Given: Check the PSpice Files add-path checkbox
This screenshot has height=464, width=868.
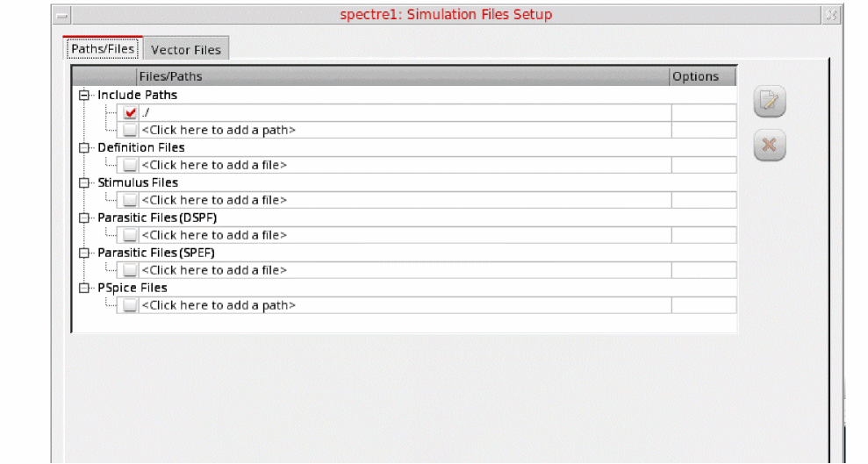Looking at the screenshot, I should 130,305.
